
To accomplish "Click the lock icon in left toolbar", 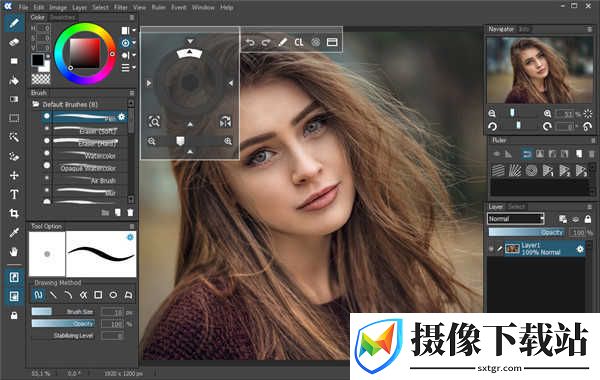I will click(14, 316).
